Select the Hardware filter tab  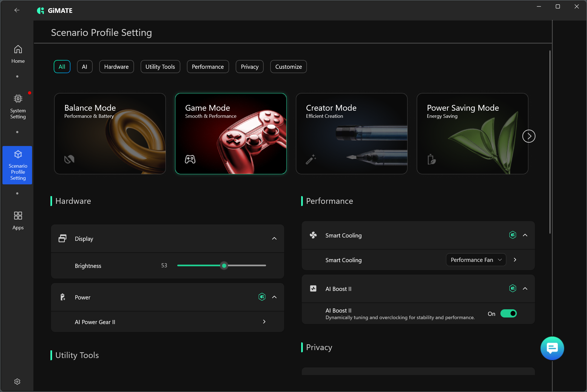[x=116, y=67]
